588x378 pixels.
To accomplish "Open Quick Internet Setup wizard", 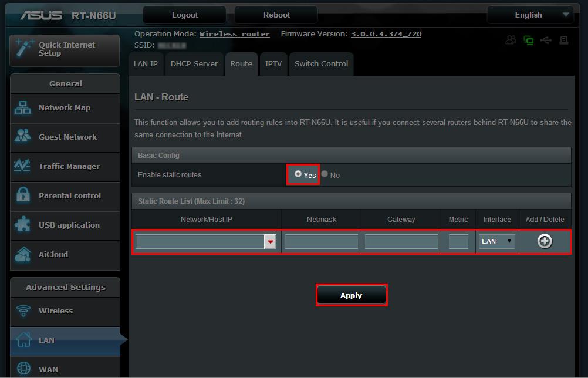I will (65, 50).
